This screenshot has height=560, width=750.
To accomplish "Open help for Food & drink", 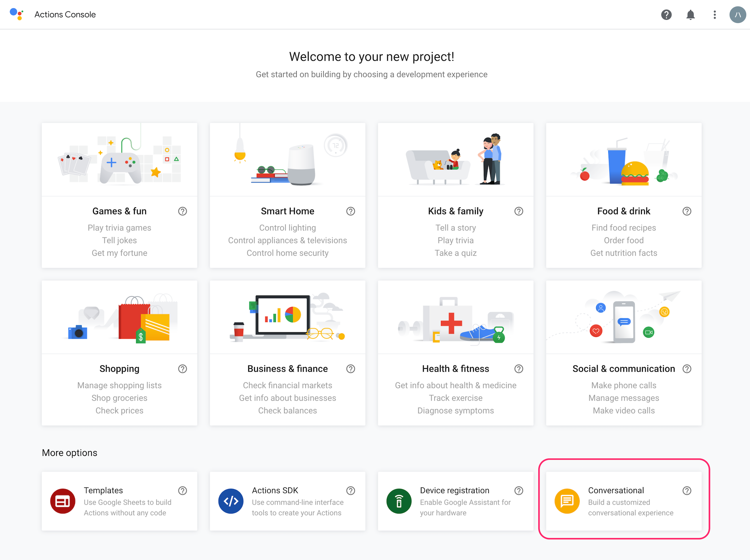I will [687, 211].
